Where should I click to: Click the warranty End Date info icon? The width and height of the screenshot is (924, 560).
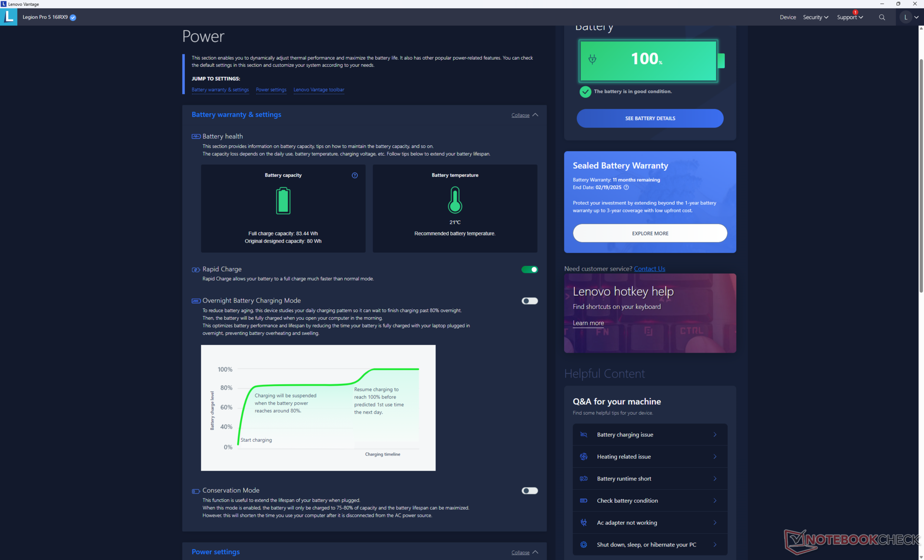626,188
